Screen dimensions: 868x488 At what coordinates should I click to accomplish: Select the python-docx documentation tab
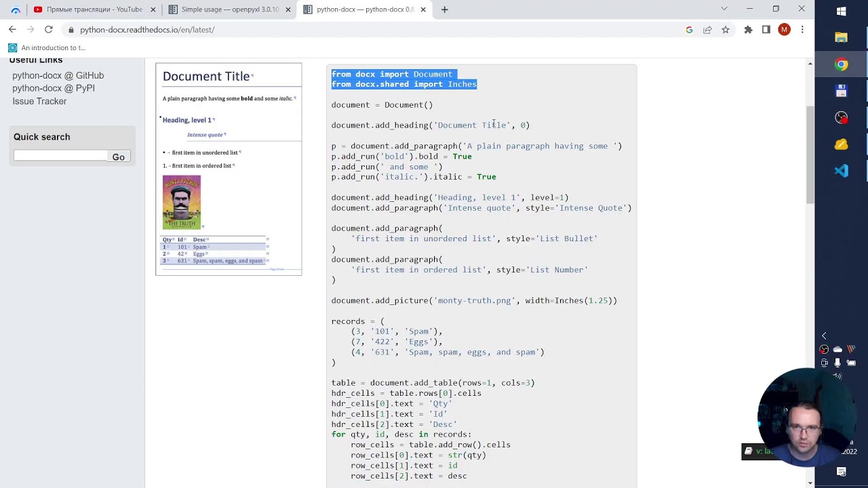(365, 9)
